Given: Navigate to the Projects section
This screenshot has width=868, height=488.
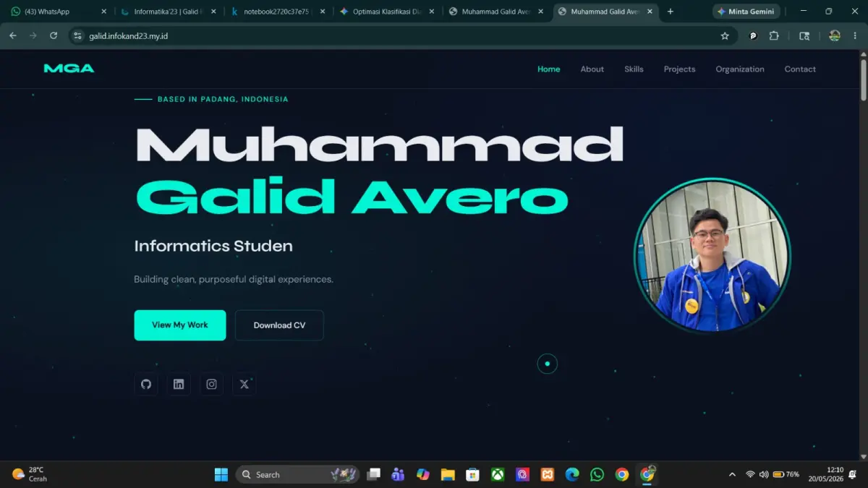Looking at the screenshot, I should coord(679,69).
